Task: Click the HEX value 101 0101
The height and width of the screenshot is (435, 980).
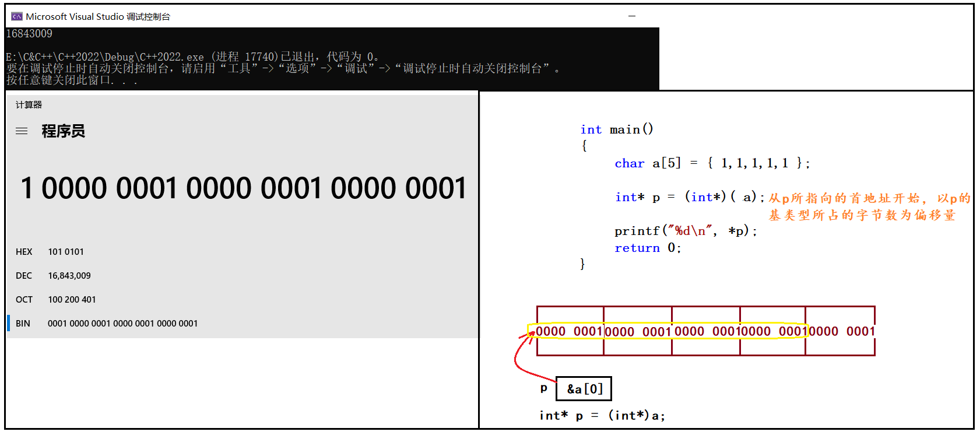Action: click(x=66, y=251)
